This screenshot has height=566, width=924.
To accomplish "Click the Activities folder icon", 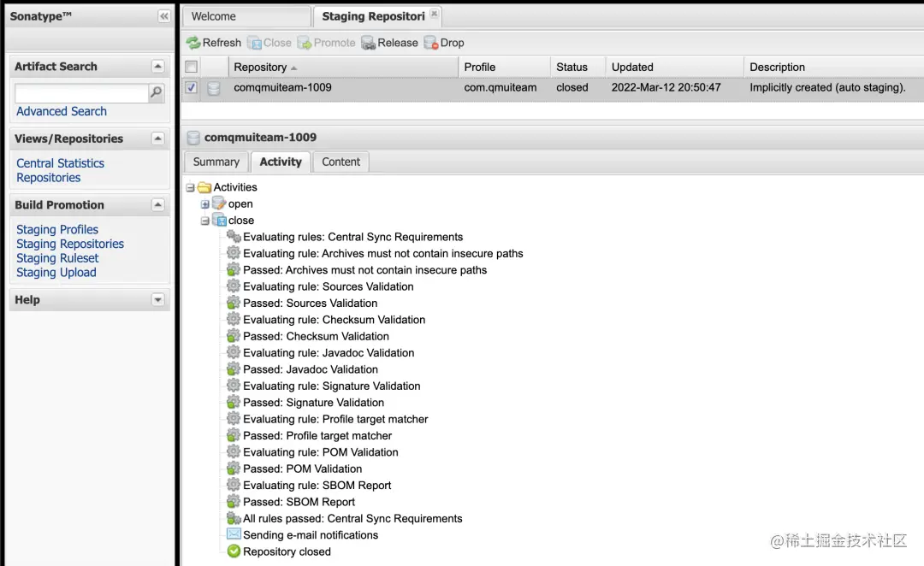I will 204,187.
